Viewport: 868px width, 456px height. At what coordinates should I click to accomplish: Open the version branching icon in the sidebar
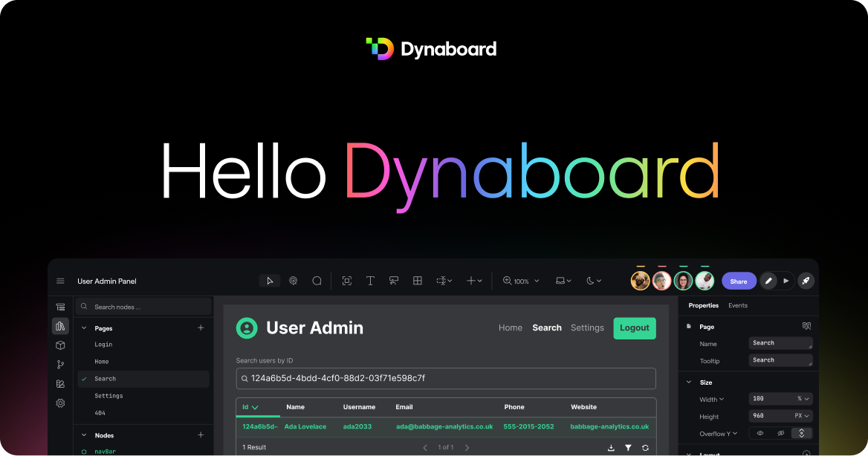(60, 364)
